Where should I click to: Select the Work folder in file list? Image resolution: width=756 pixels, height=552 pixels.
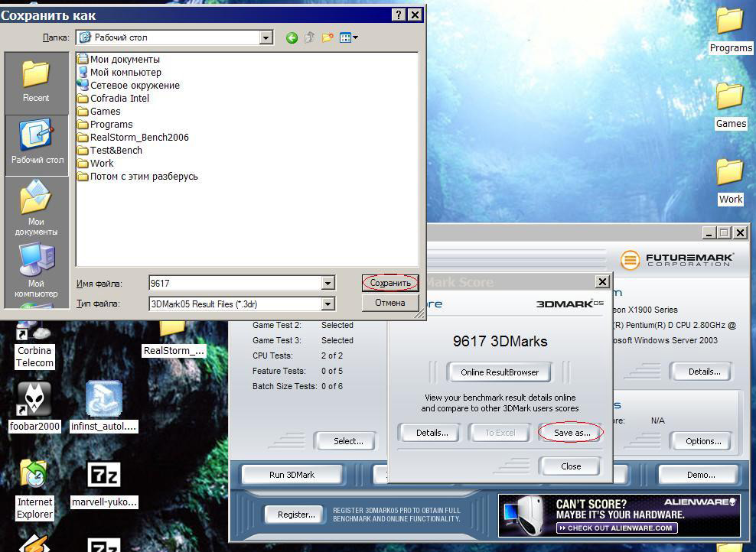coord(96,164)
